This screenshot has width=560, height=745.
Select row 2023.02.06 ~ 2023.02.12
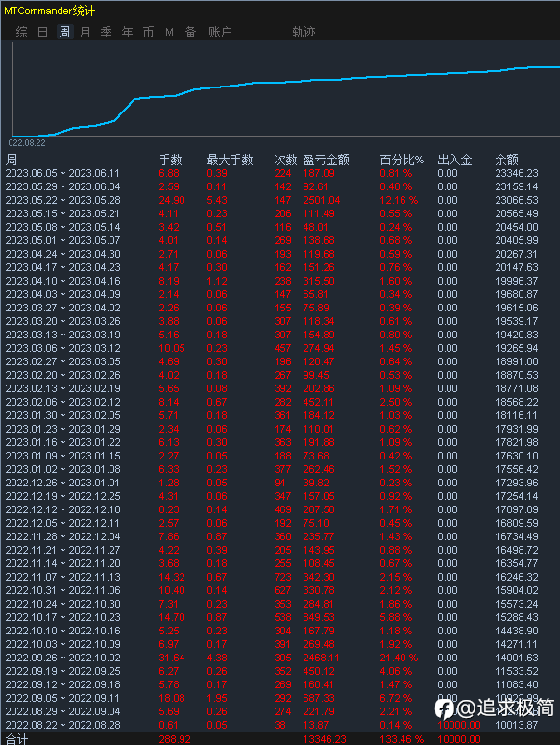point(280,402)
